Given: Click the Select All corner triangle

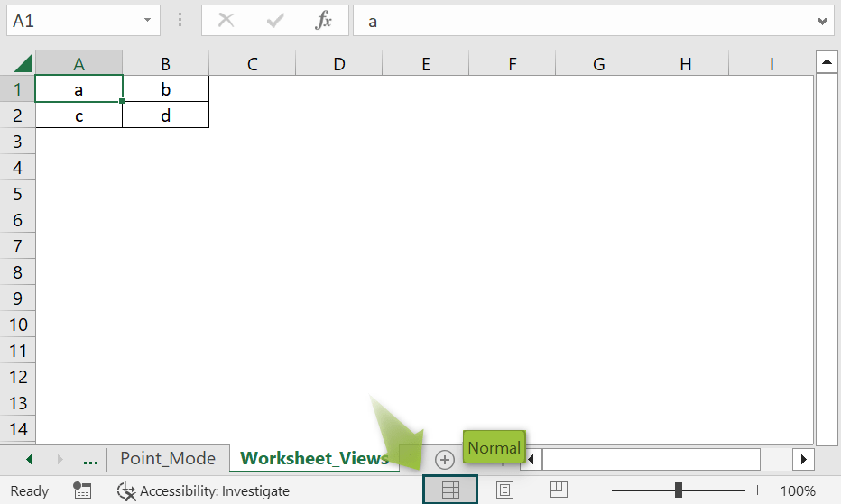Looking at the screenshot, I should click(23, 63).
